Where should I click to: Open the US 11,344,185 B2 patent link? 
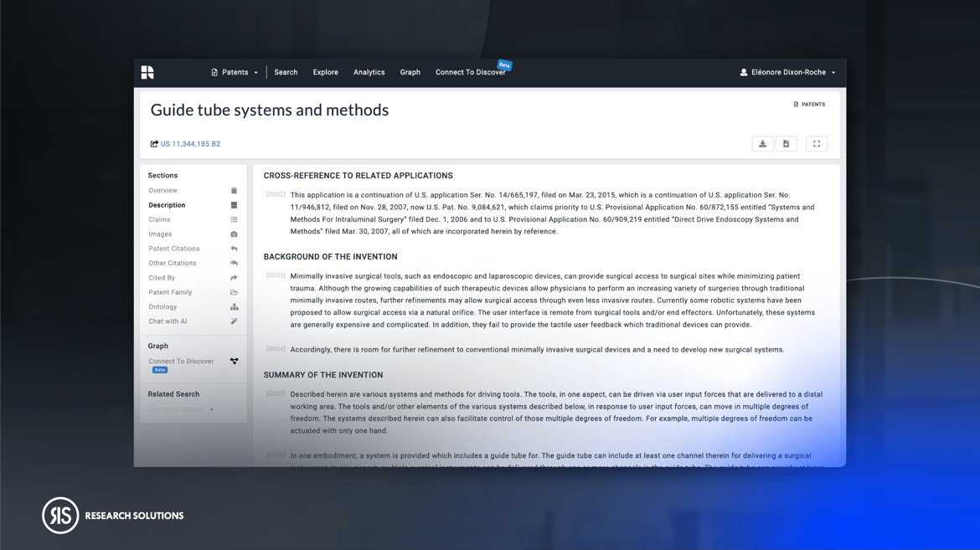(189, 143)
